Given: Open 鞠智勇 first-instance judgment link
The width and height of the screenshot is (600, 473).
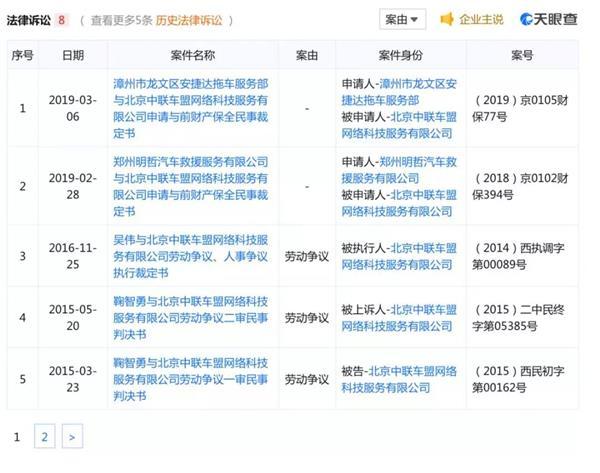Looking at the screenshot, I should coord(191,379).
